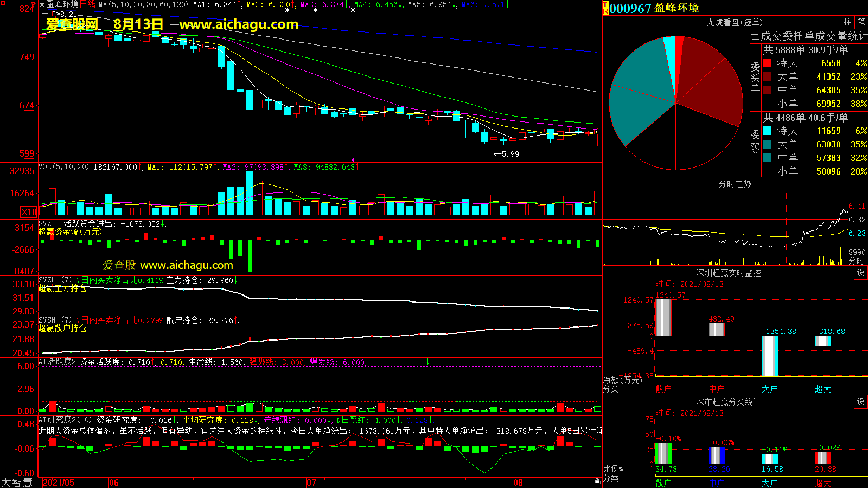Screen dimensions: 868x488
Task: Click the 大智慧 logo in bottom-left corner
Action: click(17, 483)
